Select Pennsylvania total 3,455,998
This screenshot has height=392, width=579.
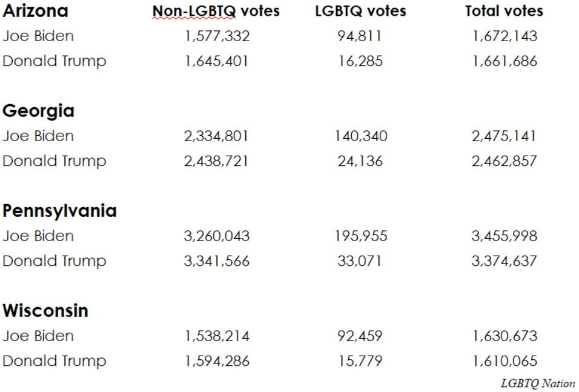pyautogui.click(x=504, y=236)
